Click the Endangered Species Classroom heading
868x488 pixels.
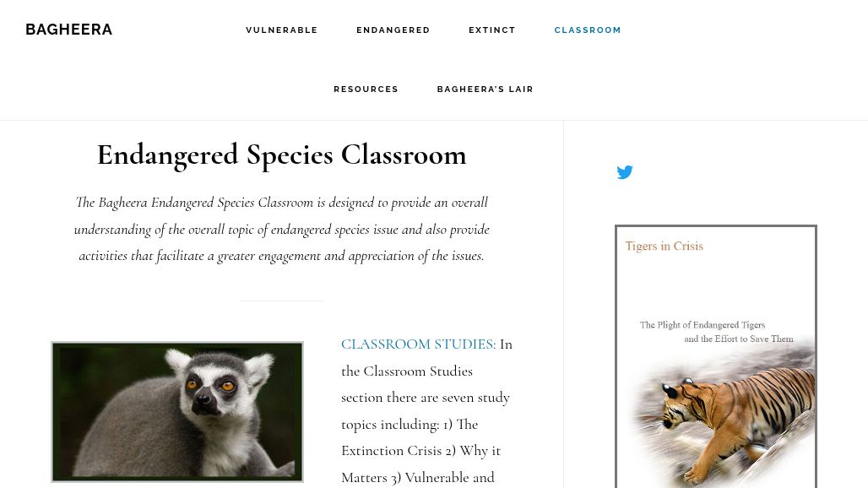coord(281,155)
